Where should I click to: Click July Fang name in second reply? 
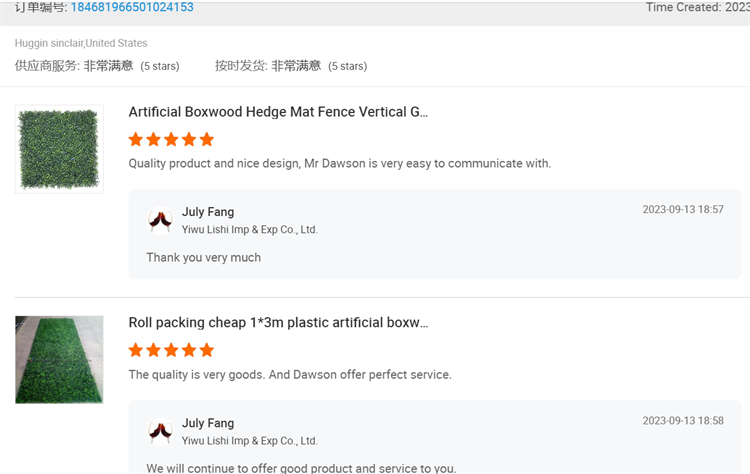208,423
